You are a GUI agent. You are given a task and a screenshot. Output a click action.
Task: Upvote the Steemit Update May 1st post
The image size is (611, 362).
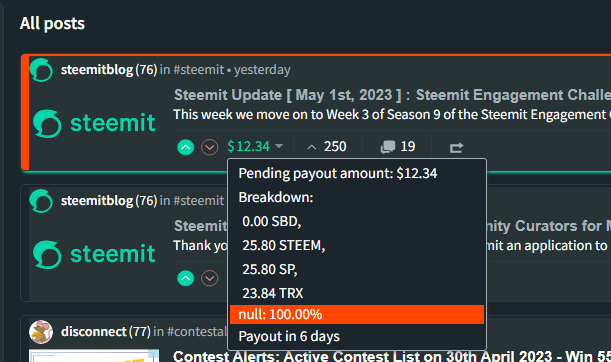pos(185,147)
